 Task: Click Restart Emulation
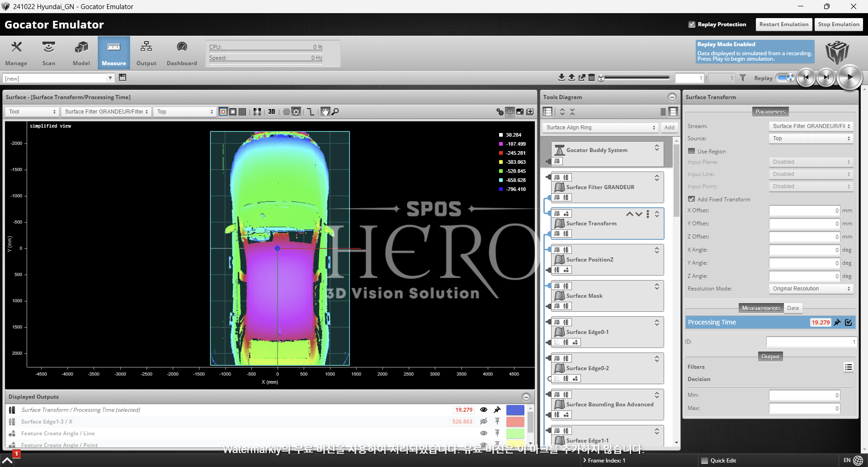click(x=784, y=24)
